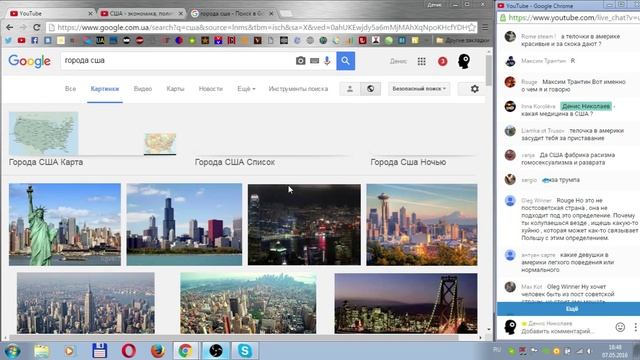Open the Chicago Willis Tower skyline image
This screenshot has width=640, height=360.
click(x=184, y=224)
